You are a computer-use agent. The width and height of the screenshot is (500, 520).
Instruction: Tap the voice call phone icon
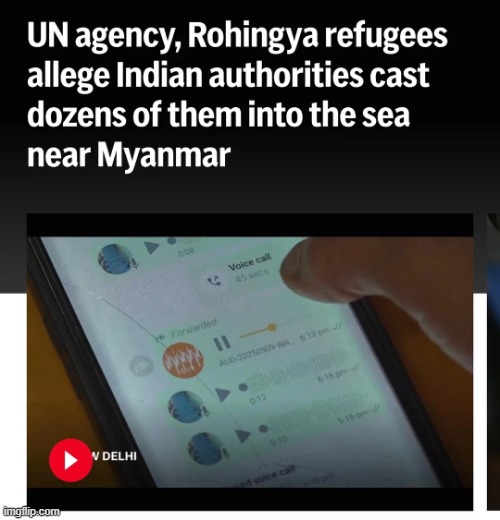pyautogui.click(x=214, y=281)
